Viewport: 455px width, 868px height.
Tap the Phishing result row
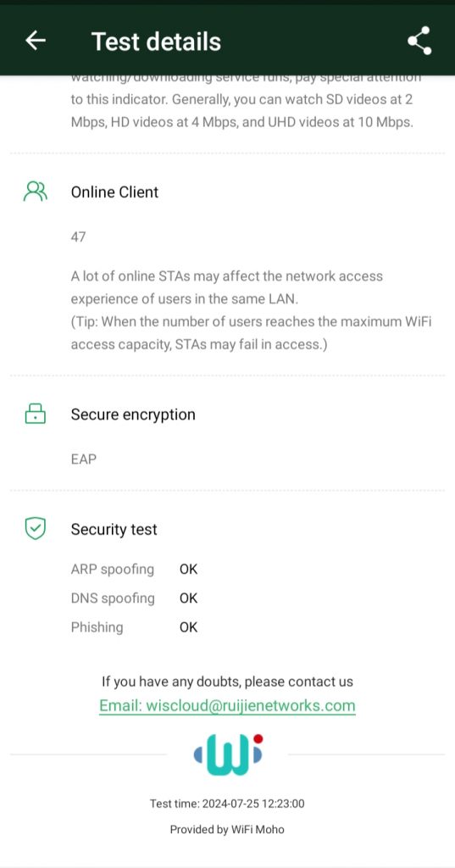pyautogui.click(x=134, y=626)
